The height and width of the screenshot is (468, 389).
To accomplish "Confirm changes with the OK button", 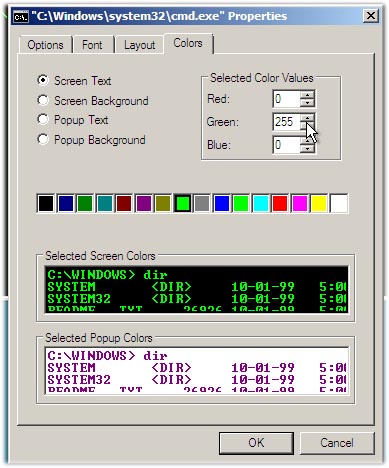I will click(x=256, y=443).
